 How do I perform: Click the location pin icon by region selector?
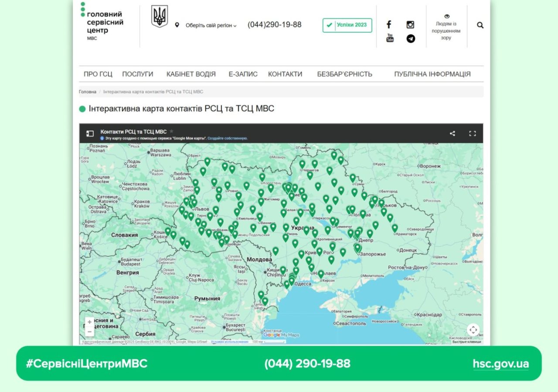pyautogui.click(x=177, y=25)
